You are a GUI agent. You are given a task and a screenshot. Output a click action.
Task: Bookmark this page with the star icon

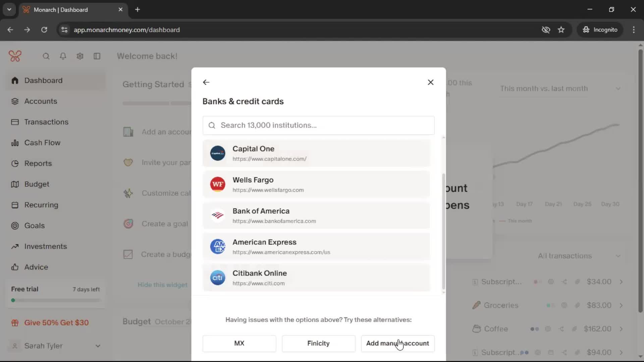[x=561, y=30]
